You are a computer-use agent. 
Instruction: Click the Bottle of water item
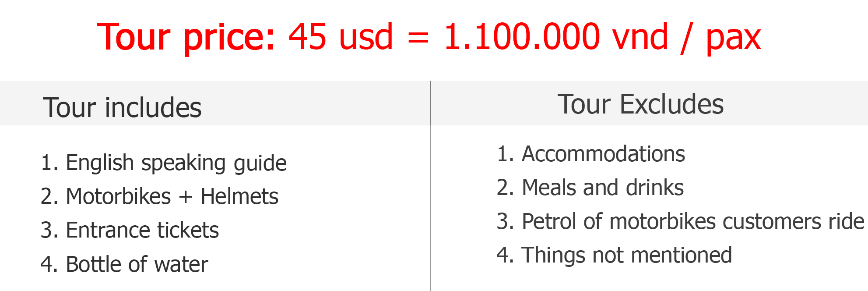point(124,264)
